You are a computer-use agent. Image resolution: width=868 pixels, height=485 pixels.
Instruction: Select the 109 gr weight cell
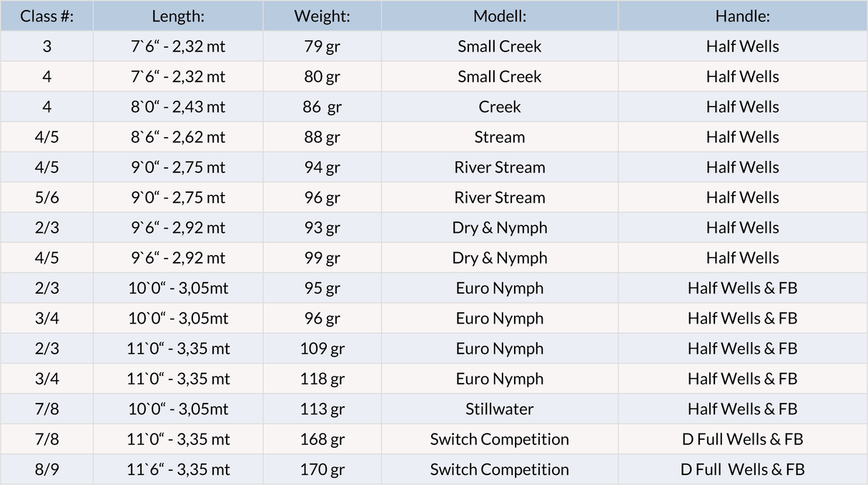pyautogui.click(x=322, y=349)
